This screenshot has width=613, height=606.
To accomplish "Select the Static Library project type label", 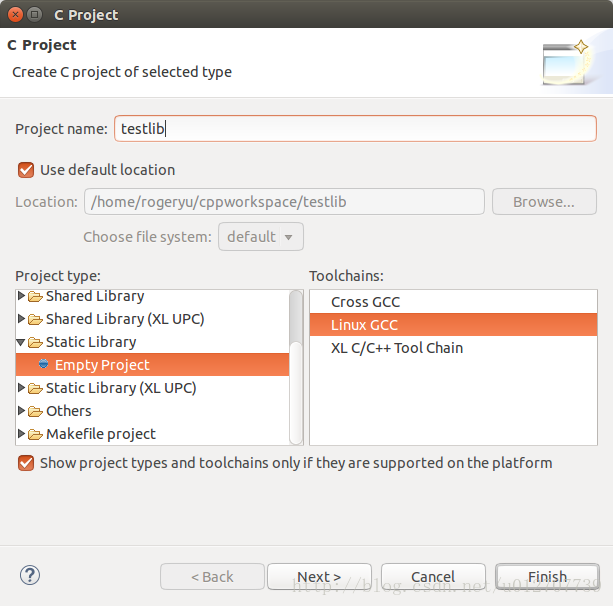I will pos(91,342).
